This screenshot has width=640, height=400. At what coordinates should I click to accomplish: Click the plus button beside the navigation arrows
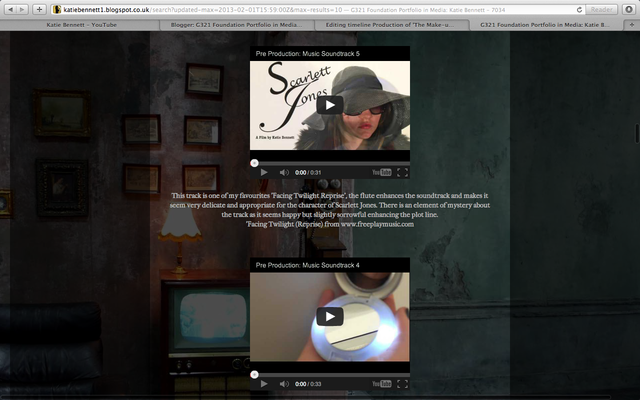click(x=39, y=9)
